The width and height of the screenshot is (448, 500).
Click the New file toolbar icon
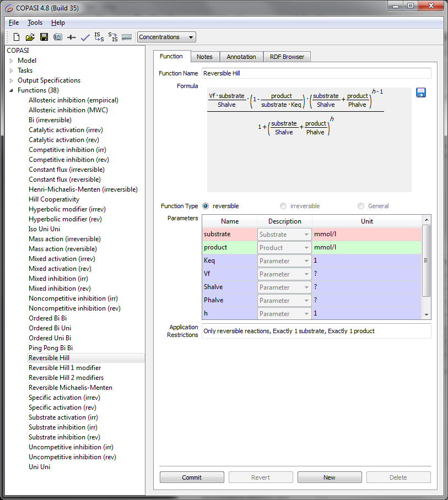tap(17, 37)
